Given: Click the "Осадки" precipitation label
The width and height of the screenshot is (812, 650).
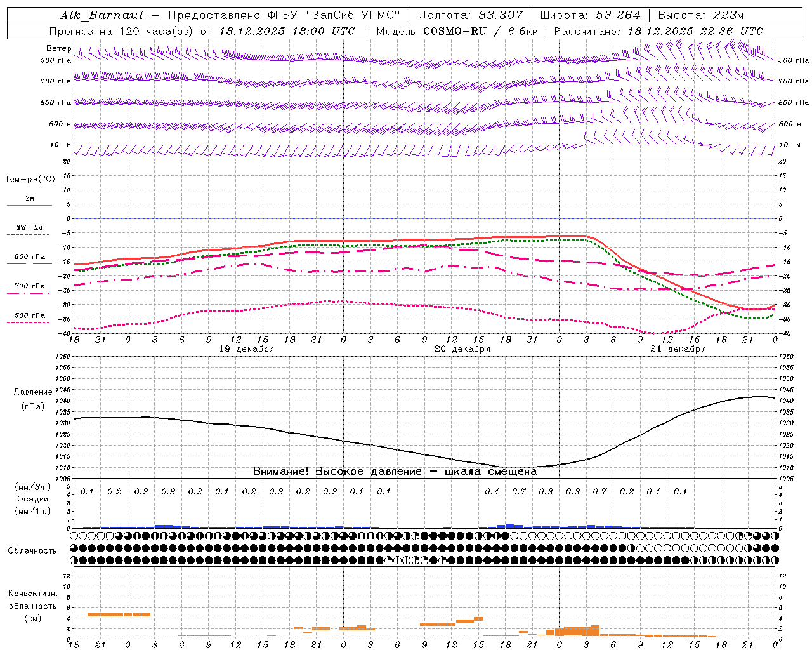Looking at the screenshot, I should (x=33, y=500).
